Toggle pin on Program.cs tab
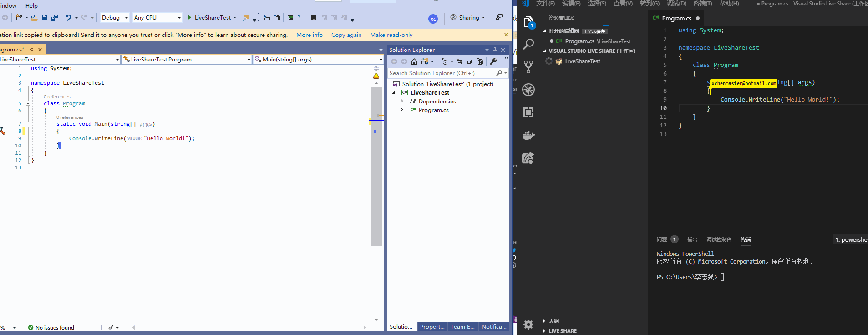The height and width of the screenshot is (335, 868). point(31,49)
